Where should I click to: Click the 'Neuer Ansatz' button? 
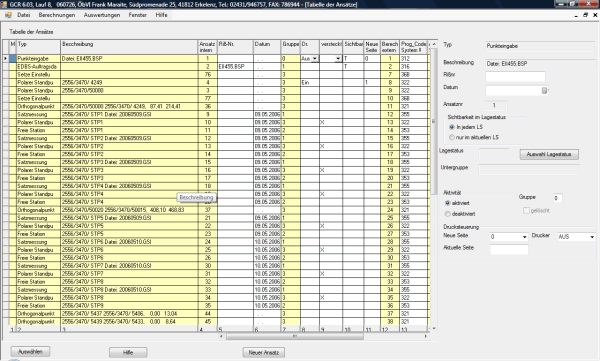coord(264,352)
